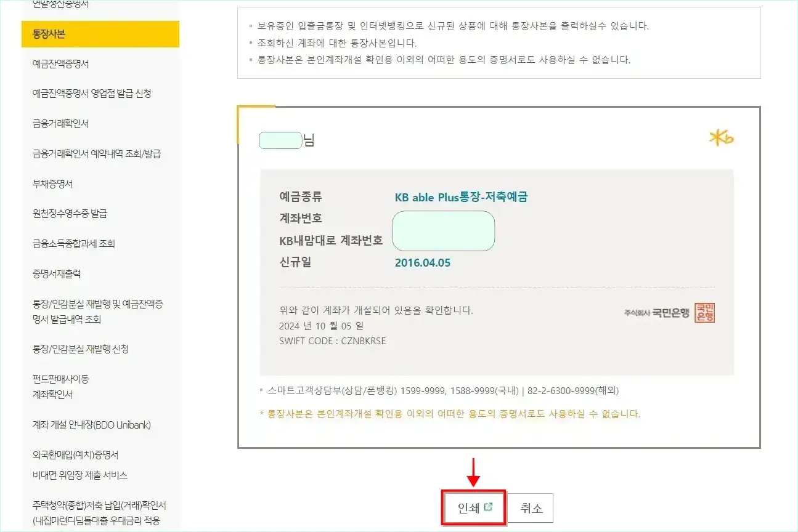
Task: Click the customer name input box
Action: coord(280,140)
